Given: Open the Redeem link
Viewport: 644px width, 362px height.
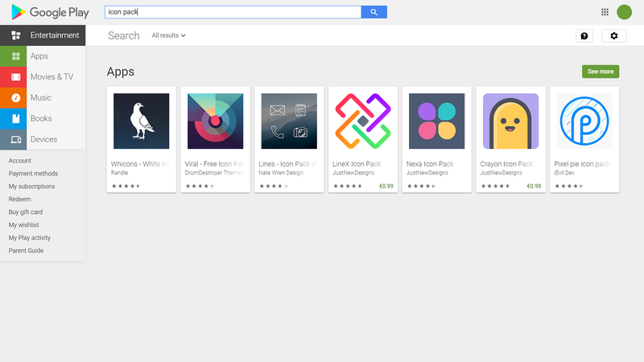Looking at the screenshot, I should [x=19, y=199].
